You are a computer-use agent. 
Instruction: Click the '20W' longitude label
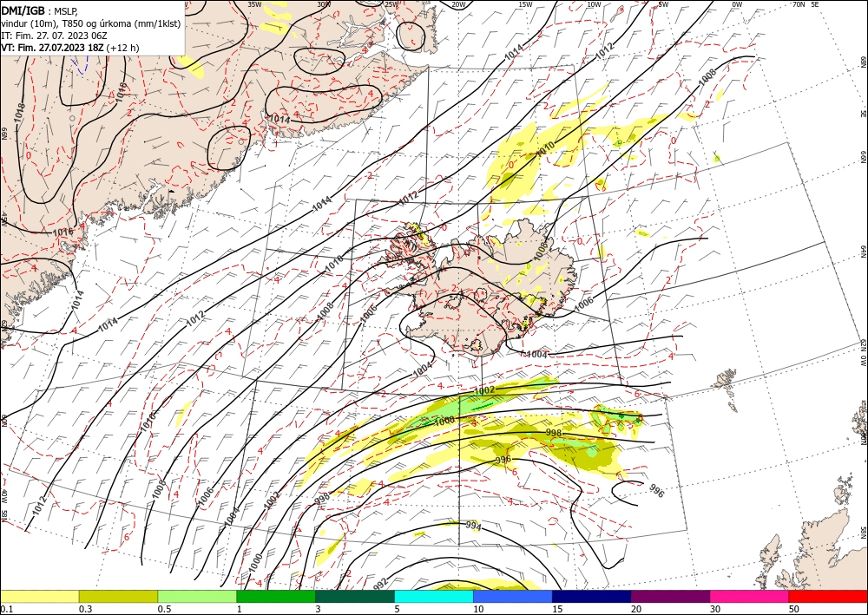[x=458, y=4]
